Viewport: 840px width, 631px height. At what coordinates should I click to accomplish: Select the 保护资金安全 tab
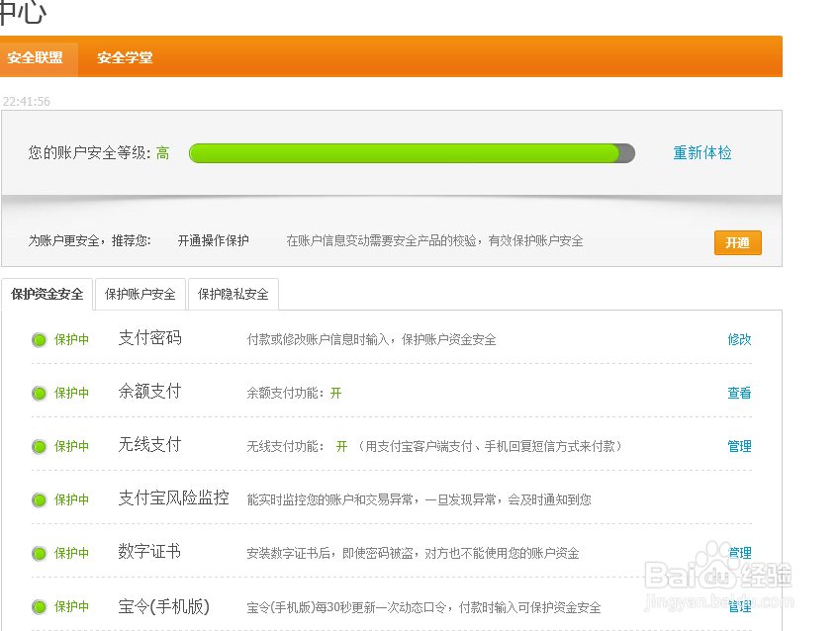click(47, 294)
